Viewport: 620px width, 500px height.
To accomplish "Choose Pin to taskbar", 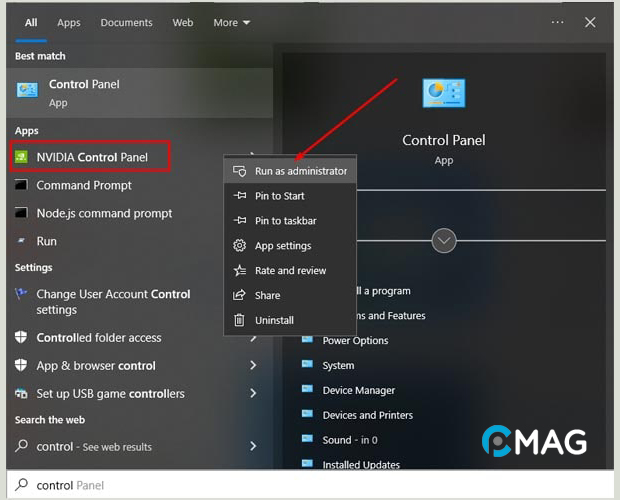I will (290, 221).
